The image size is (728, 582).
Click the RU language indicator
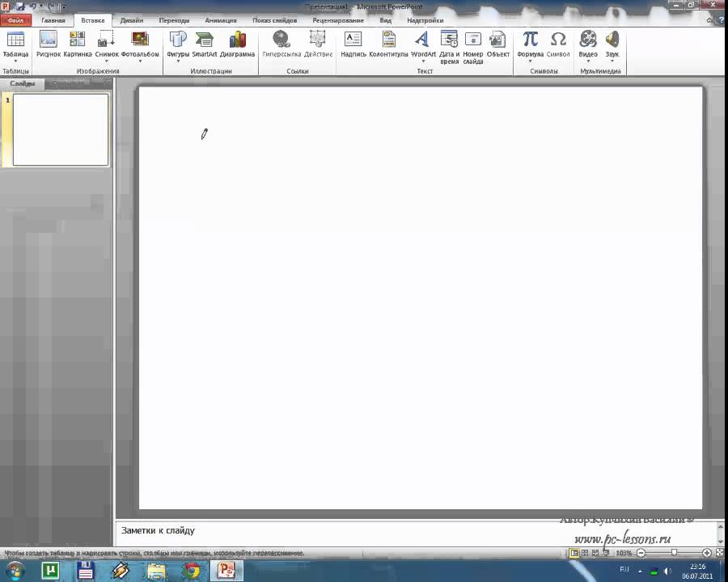tap(624, 569)
